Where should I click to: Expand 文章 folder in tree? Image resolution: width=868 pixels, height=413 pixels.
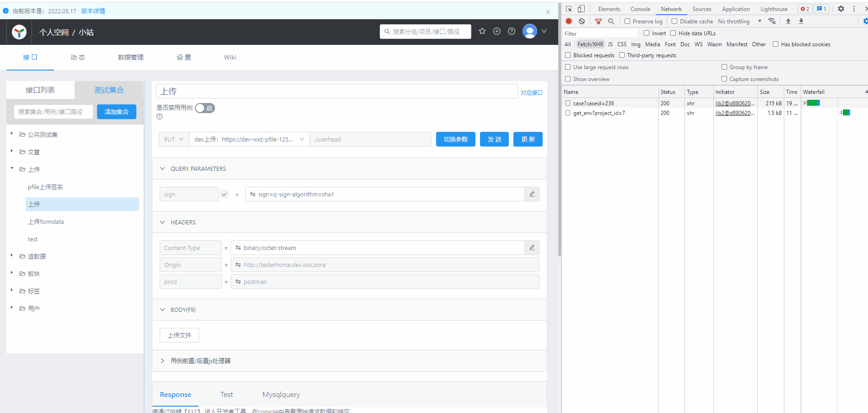pyautogui.click(x=12, y=152)
